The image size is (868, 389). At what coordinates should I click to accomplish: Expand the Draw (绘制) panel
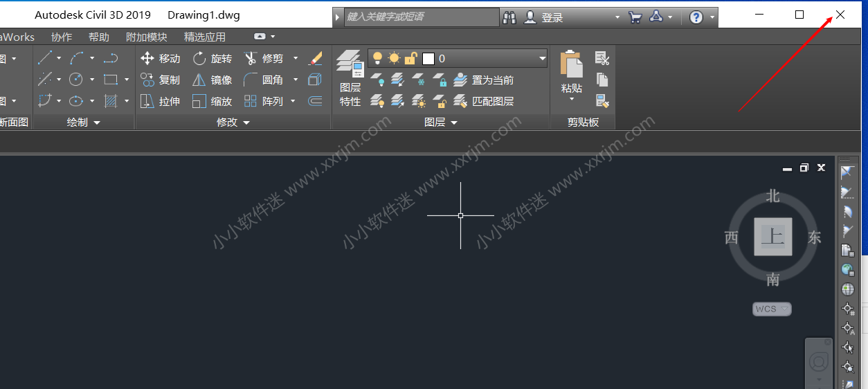[83, 123]
